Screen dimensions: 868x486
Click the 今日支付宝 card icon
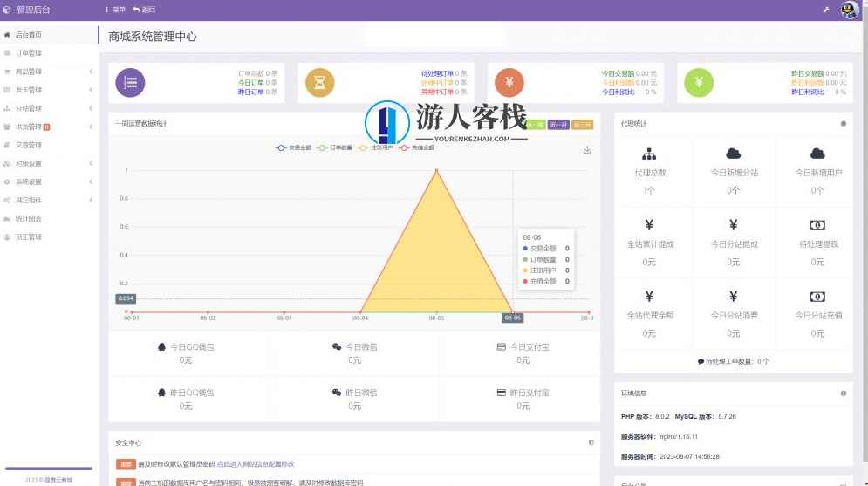click(x=501, y=347)
